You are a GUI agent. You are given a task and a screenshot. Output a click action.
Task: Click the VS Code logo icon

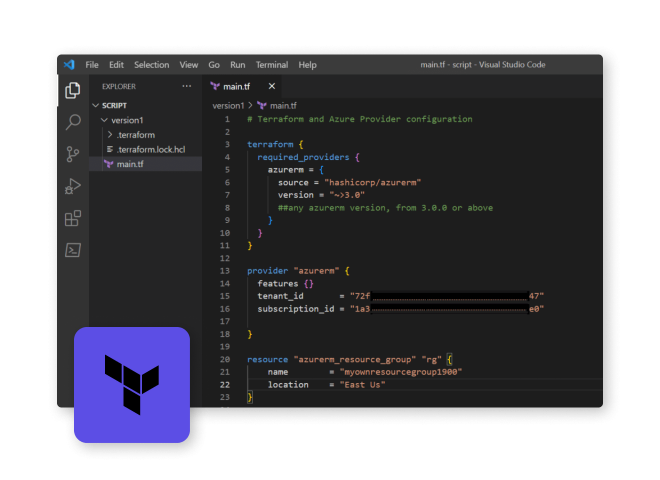[x=69, y=64]
